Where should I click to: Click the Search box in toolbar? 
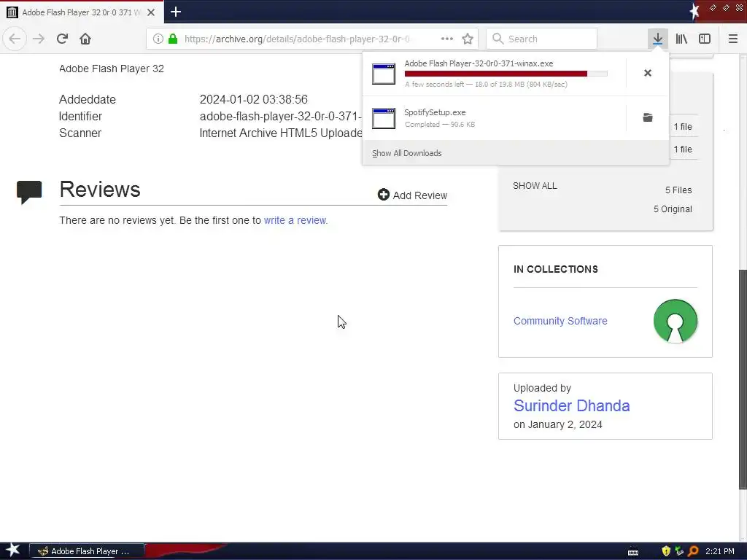tap(542, 39)
